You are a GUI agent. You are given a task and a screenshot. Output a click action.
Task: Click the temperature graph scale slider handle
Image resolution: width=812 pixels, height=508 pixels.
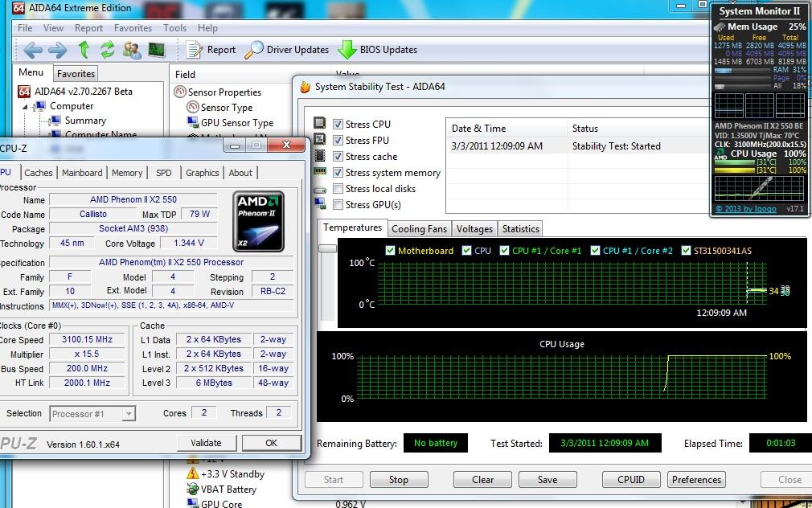[327, 248]
